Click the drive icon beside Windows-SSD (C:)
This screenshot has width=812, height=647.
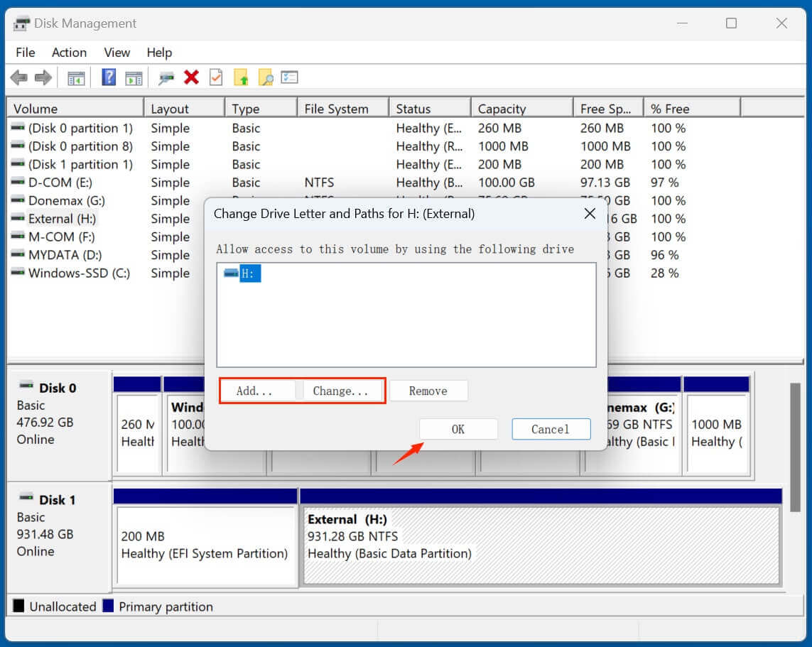[19, 273]
